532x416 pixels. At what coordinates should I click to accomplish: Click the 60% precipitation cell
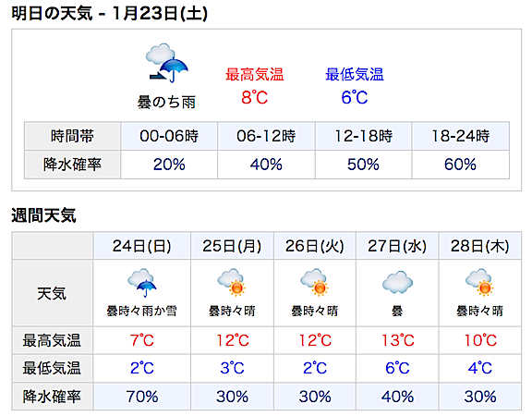460,165
